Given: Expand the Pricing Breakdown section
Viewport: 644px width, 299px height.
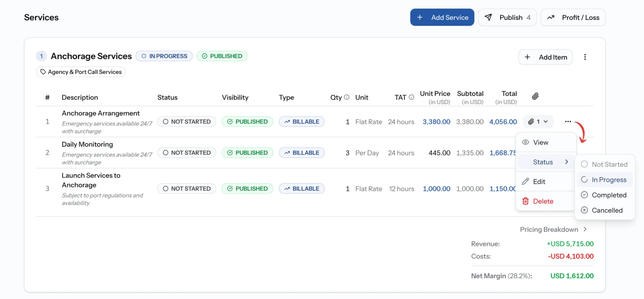Looking at the screenshot, I should 553,229.
